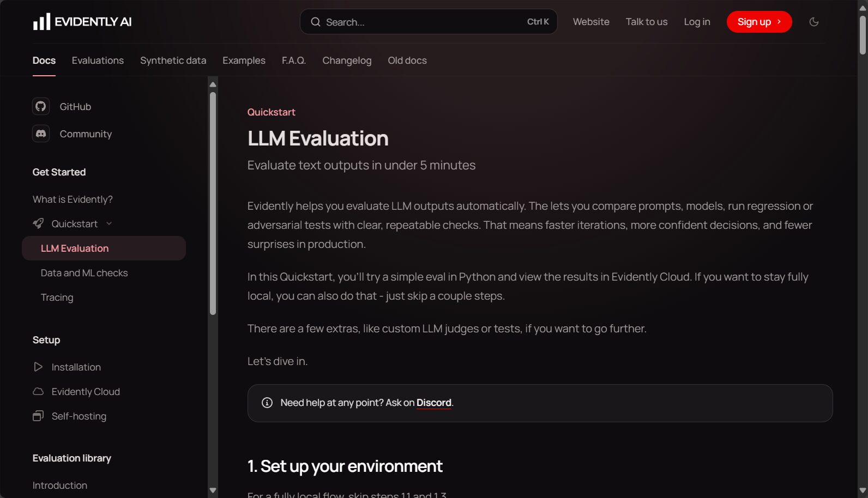Collapse the Quickstart section chevron
The image size is (868, 498).
click(109, 223)
